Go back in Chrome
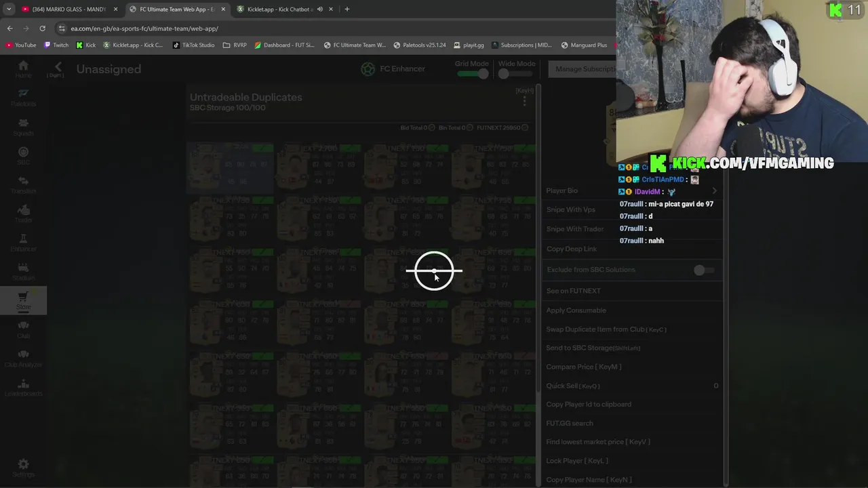The width and height of the screenshot is (868, 488). 9,28
